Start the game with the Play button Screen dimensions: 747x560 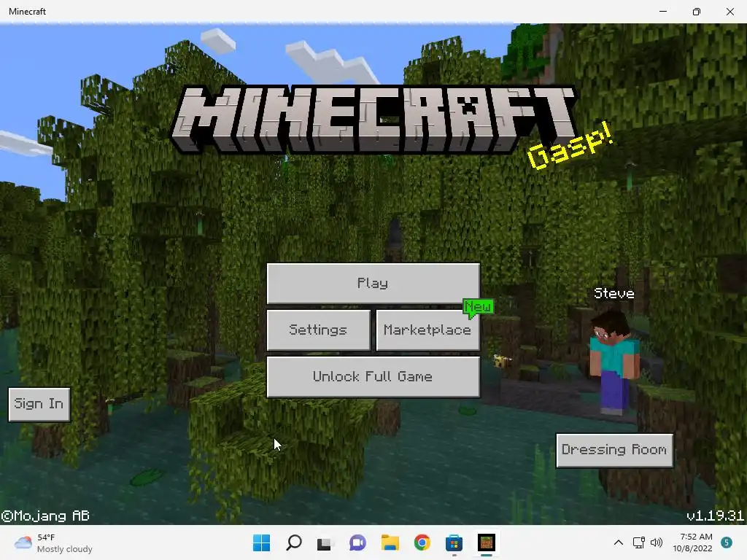tap(373, 283)
